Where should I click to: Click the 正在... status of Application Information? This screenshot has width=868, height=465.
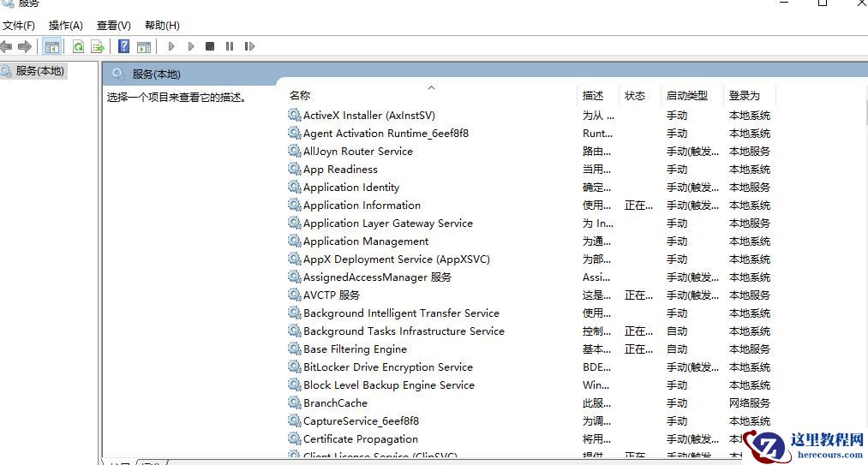[639, 206]
